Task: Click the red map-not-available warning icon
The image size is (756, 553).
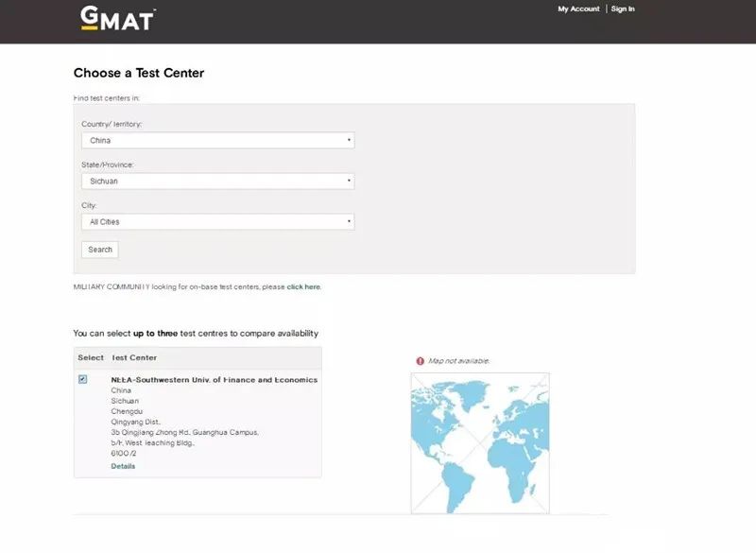Action: (x=420, y=360)
